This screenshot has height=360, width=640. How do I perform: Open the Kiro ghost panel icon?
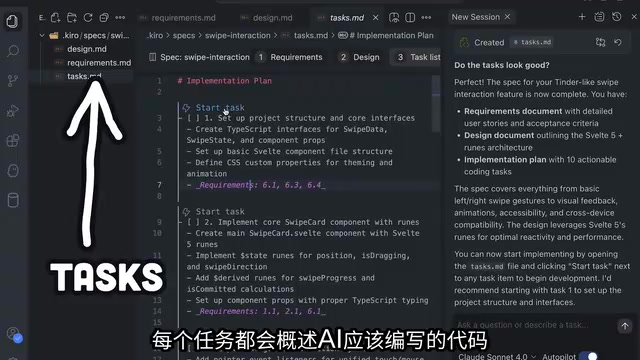(13, 171)
